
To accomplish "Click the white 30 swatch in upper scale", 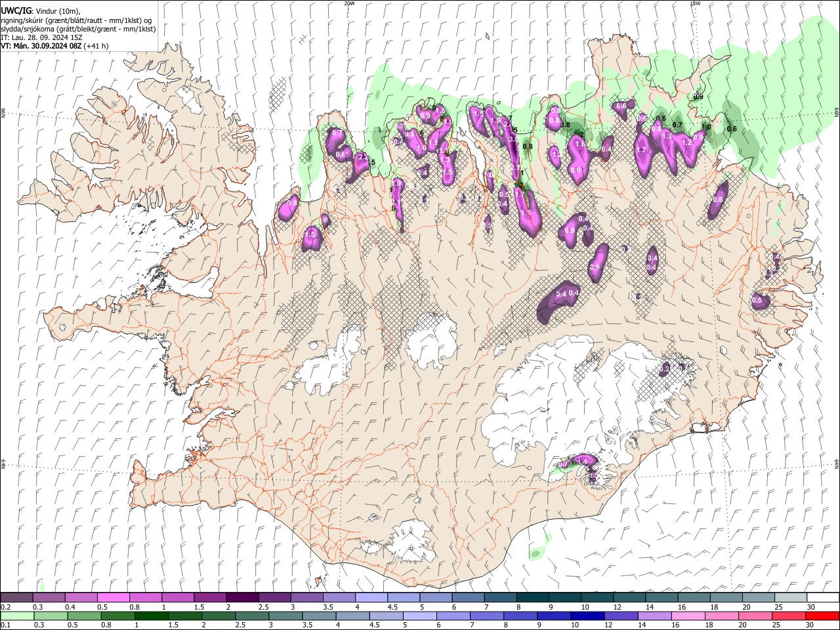I will pos(823,598).
